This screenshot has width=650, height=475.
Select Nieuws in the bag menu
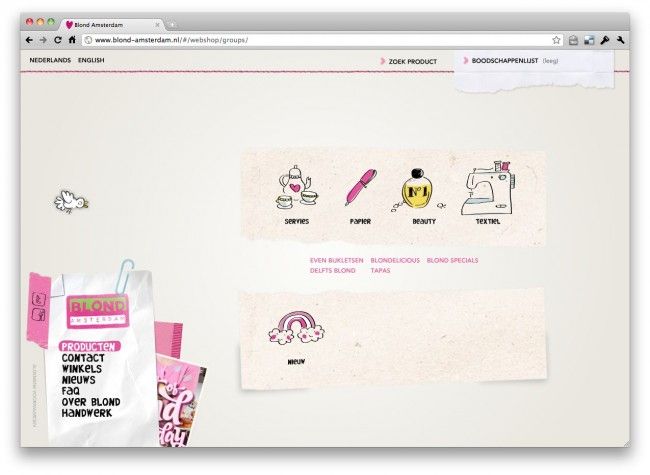[78, 380]
